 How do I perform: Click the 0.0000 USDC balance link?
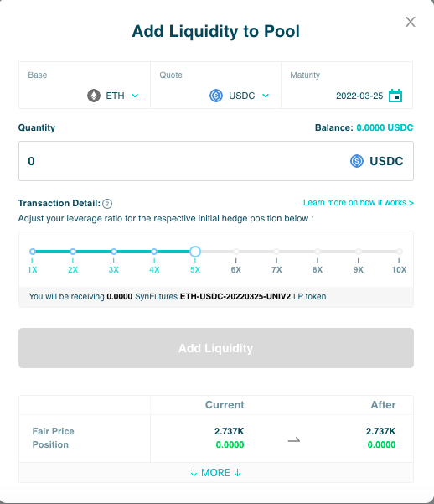tap(385, 127)
